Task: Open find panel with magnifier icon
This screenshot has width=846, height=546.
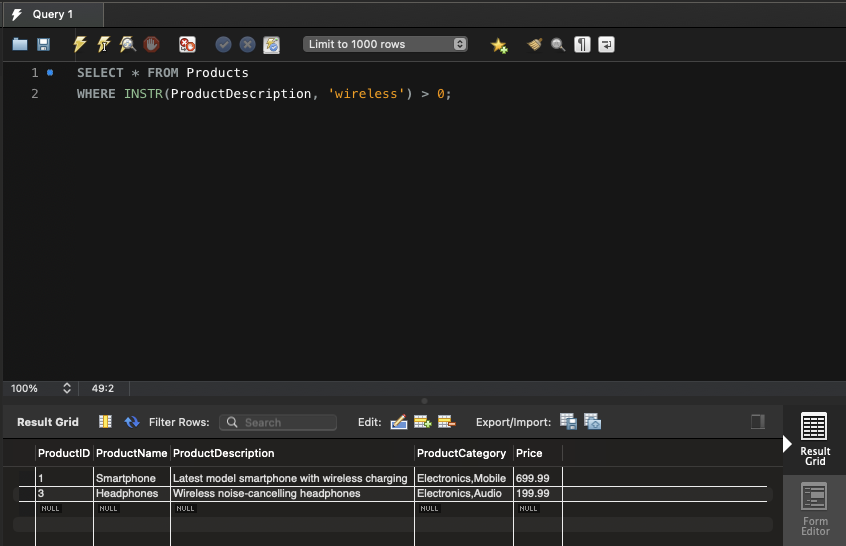Action: 558,45
